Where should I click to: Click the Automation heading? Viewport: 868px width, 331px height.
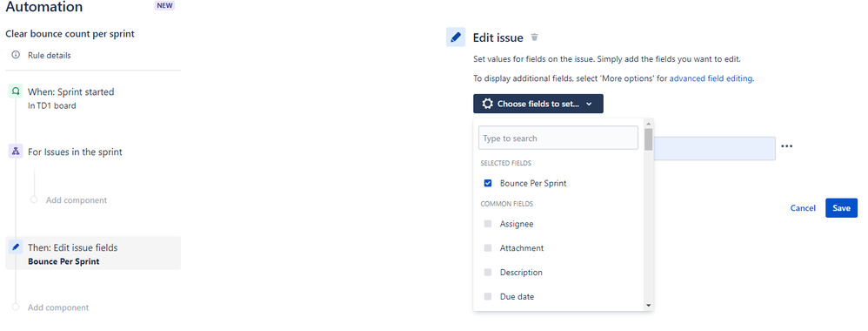click(x=44, y=7)
